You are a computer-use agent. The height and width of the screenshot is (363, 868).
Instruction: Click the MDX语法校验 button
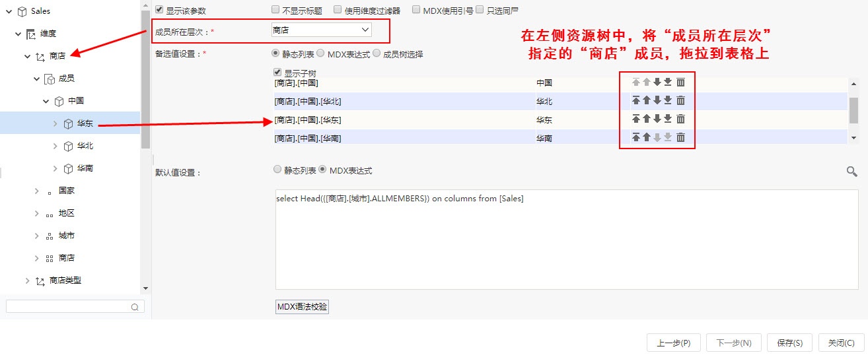[302, 306]
